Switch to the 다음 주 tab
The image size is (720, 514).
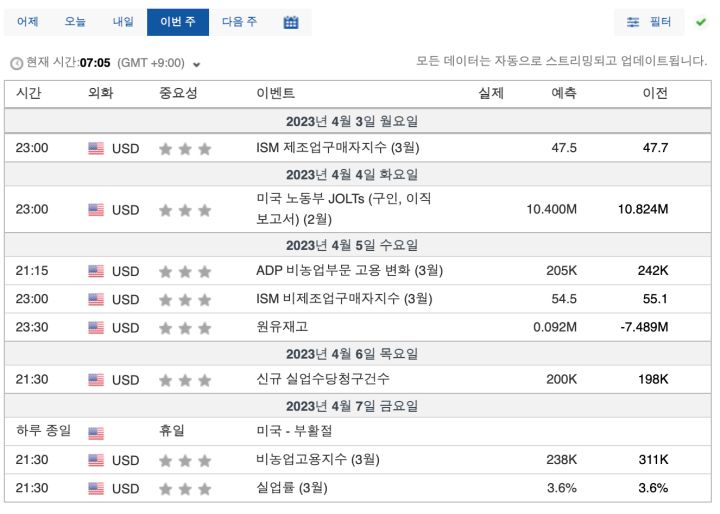click(239, 22)
